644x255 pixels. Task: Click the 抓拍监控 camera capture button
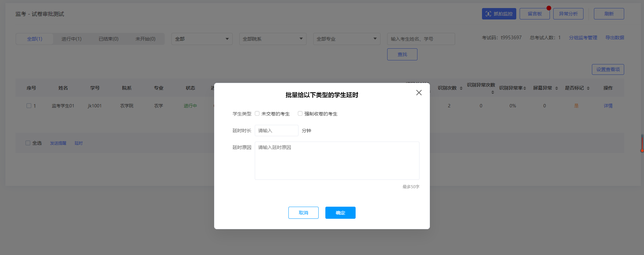click(x=499, y=14)
